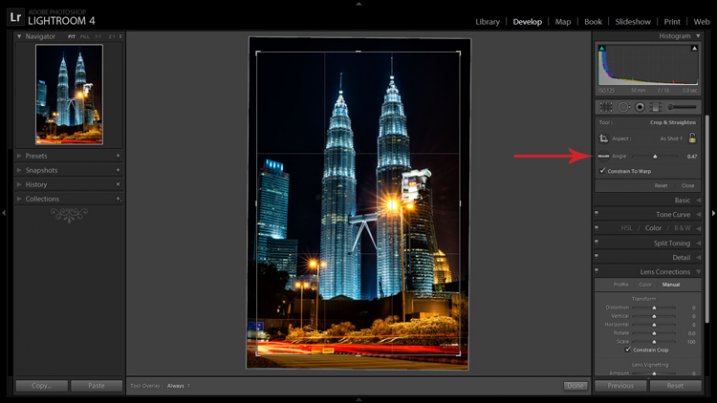Open the As Shot aspect dropdown
Screen dimensions: 717x403
672,138
